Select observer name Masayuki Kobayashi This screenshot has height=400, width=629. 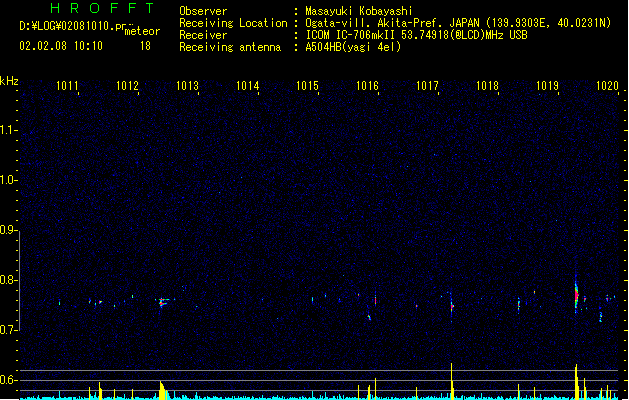pyautogui.click(x=359, y=11)
